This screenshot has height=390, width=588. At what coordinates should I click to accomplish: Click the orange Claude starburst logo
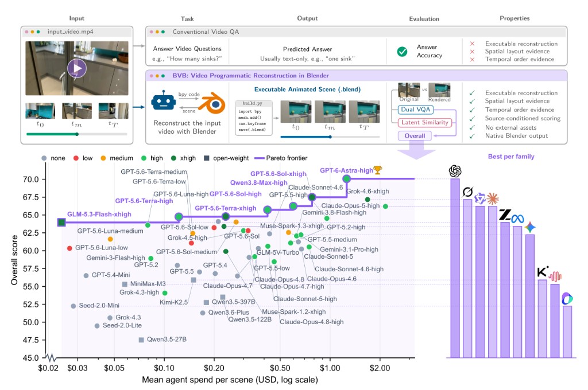point(492,198)
